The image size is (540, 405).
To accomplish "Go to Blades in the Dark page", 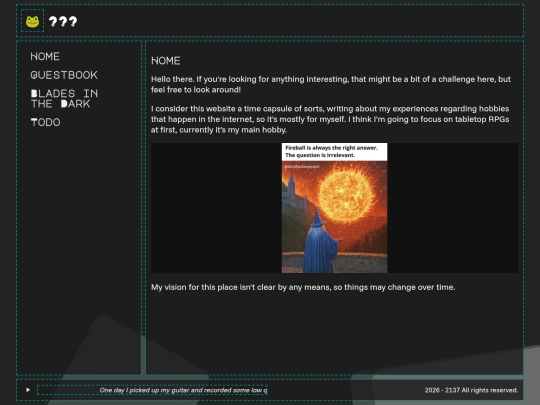I will pyautogui.click(x=64, y=98).
